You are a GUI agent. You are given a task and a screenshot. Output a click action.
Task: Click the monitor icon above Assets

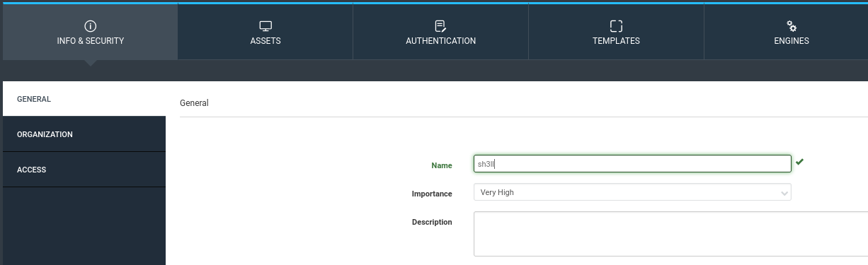click(x=265, y=26)
